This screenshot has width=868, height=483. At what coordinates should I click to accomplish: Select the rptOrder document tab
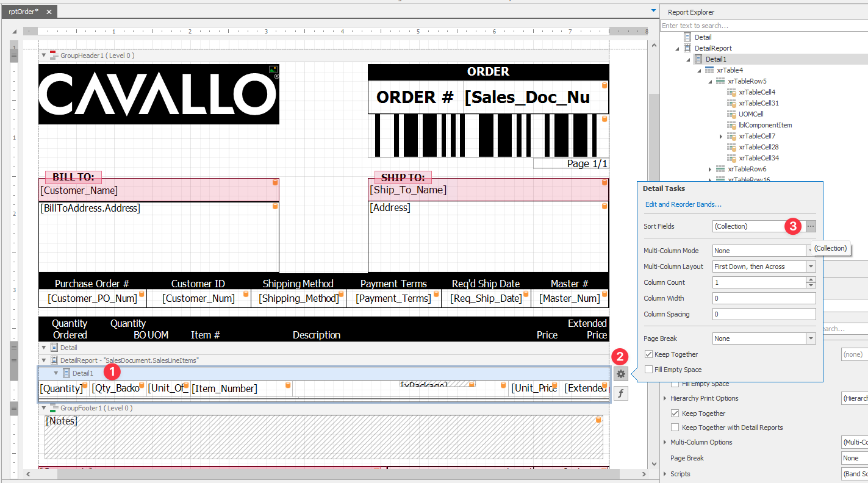(x=23, y=12)
